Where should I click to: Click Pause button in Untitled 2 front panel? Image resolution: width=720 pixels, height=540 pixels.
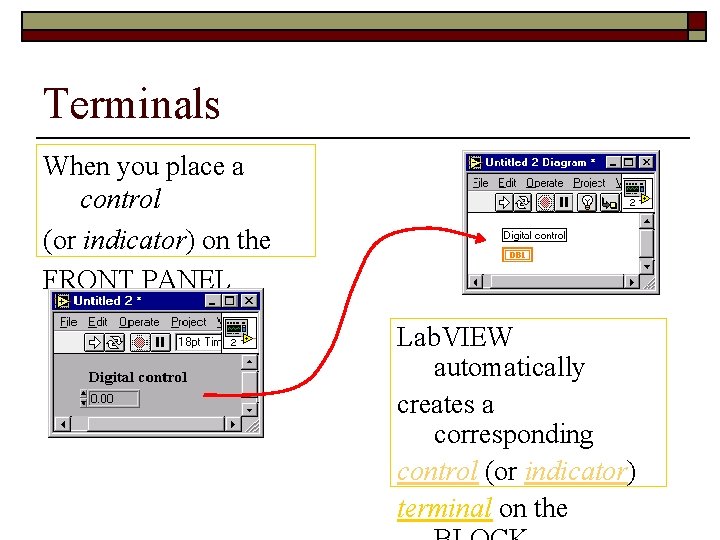(x=160, y=343)
